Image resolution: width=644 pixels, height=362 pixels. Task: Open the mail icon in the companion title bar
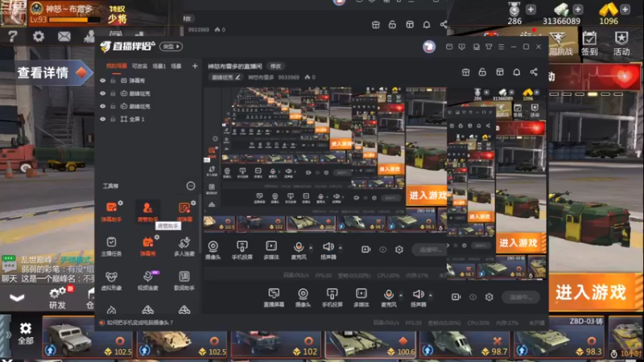[449, 47]
